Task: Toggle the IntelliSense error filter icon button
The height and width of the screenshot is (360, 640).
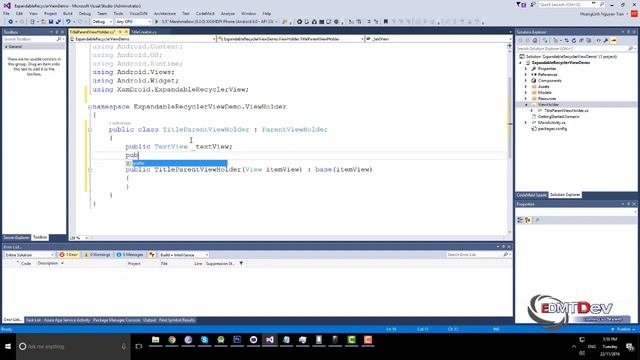Action: click(x=152, y=255)
